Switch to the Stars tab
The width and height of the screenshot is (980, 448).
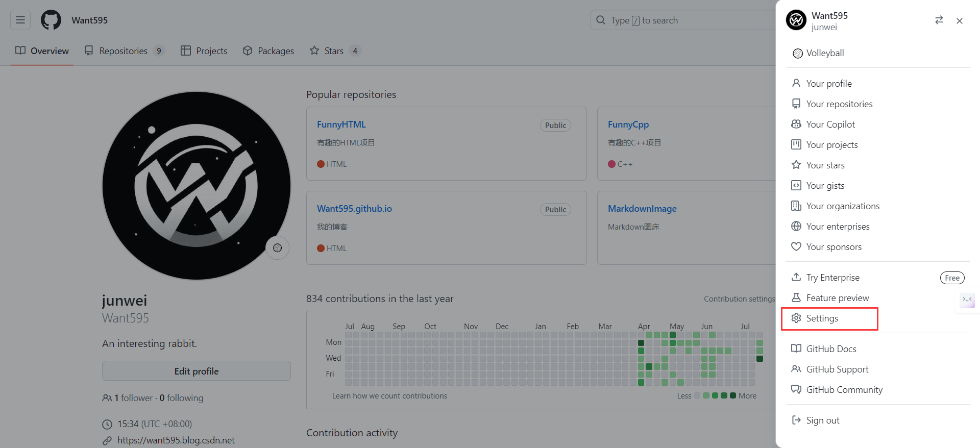335,51
